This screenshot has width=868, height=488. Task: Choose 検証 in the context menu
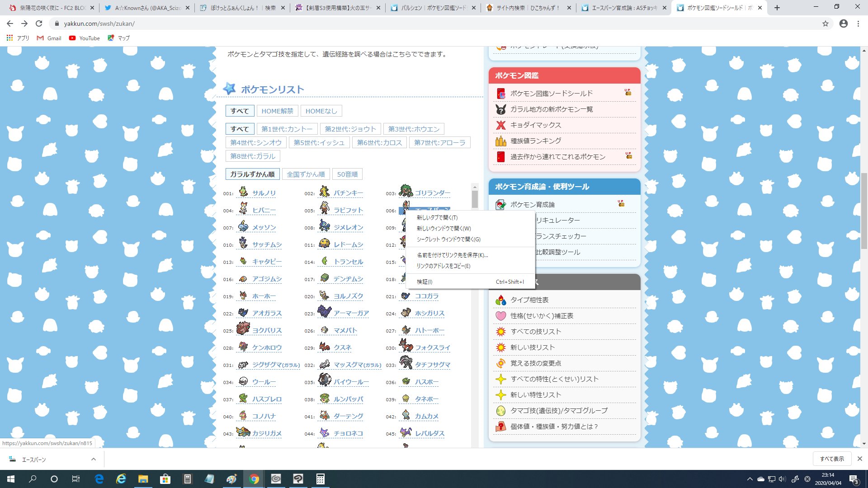470,282
